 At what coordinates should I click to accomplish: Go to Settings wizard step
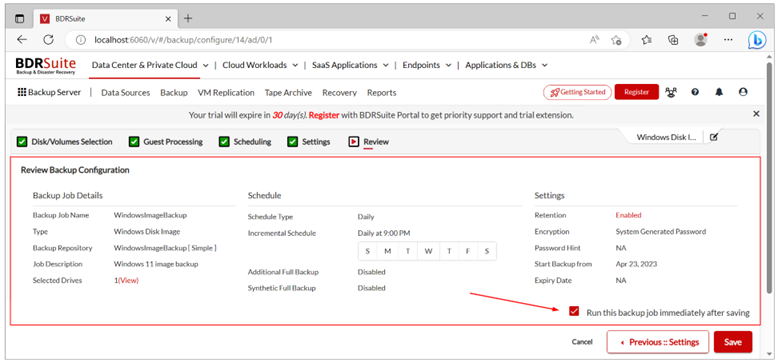click(x=309, y=142)
